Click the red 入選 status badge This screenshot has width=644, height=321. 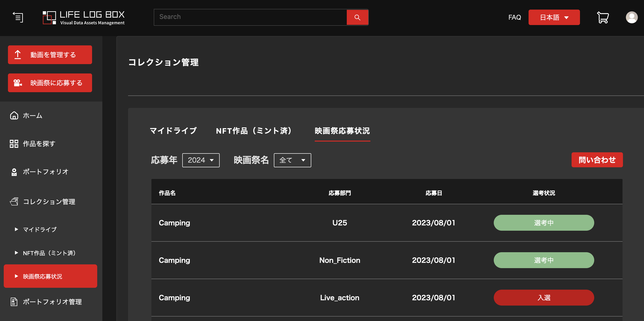pos(544,297)
